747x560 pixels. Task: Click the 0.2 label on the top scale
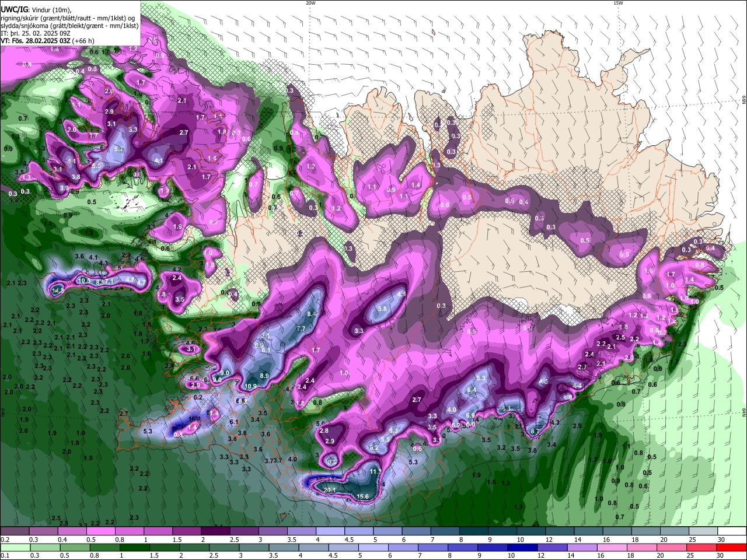pos(4,540)
